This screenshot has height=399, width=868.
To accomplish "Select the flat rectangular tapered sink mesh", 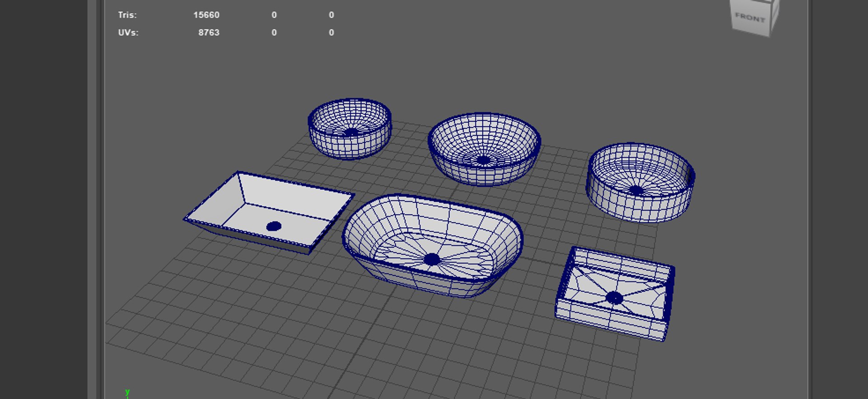I will point(269,212).
